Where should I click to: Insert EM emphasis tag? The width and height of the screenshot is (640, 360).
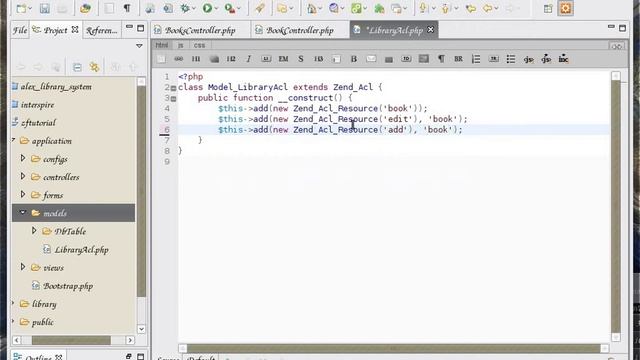283,59
